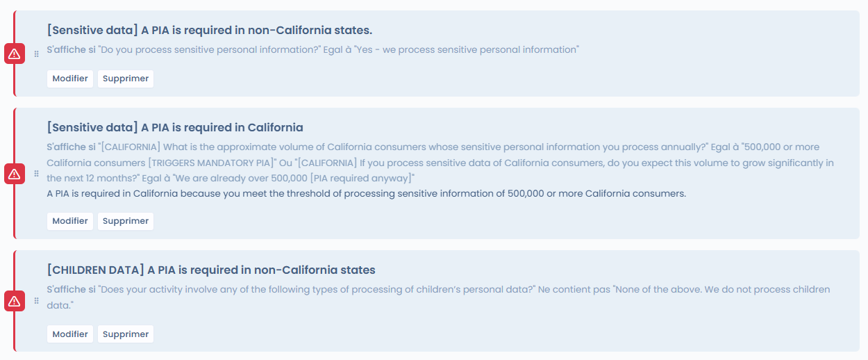
Task: Click the warning icon for Sensitive data non-California rule
Action: [x=14, y=54]
